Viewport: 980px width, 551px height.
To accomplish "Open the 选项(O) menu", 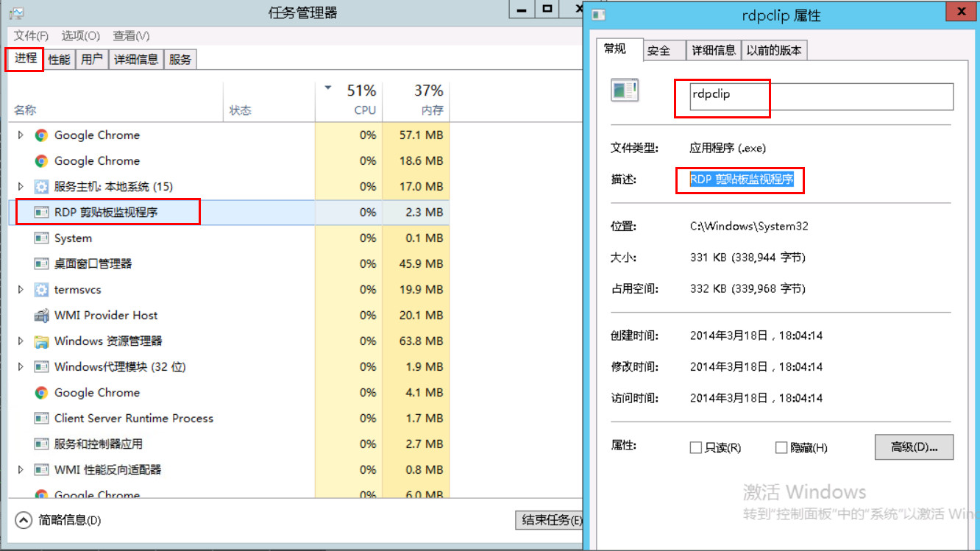I will click(80, 36).
